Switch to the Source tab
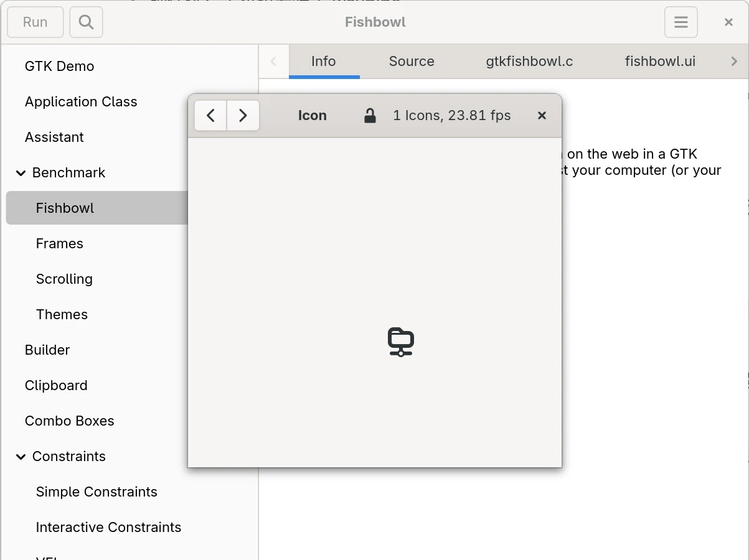Screen dimensions: 749x560 point(411,62)
